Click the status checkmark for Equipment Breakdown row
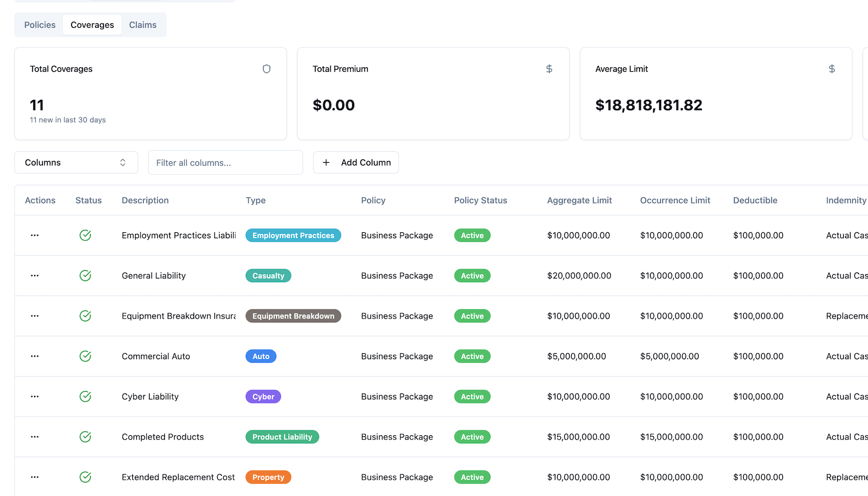The width and height of the screenshot is (868, 496). (x=85, y=316)
